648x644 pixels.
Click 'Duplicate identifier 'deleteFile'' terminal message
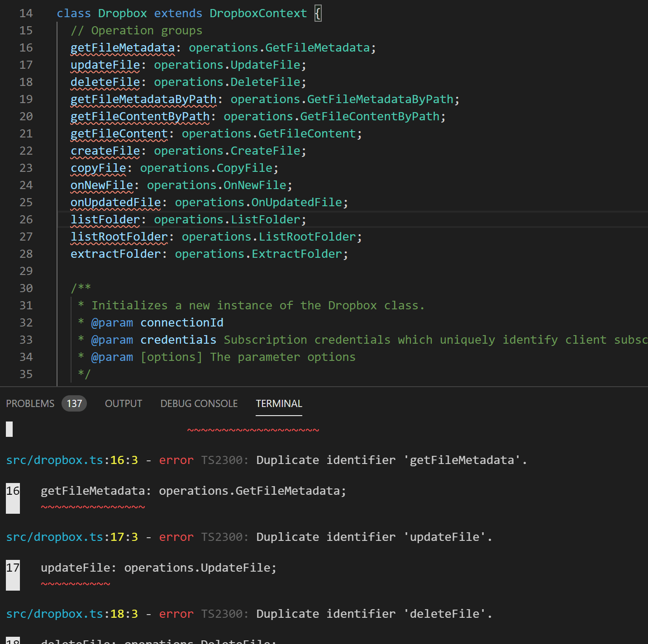[374, 614]
